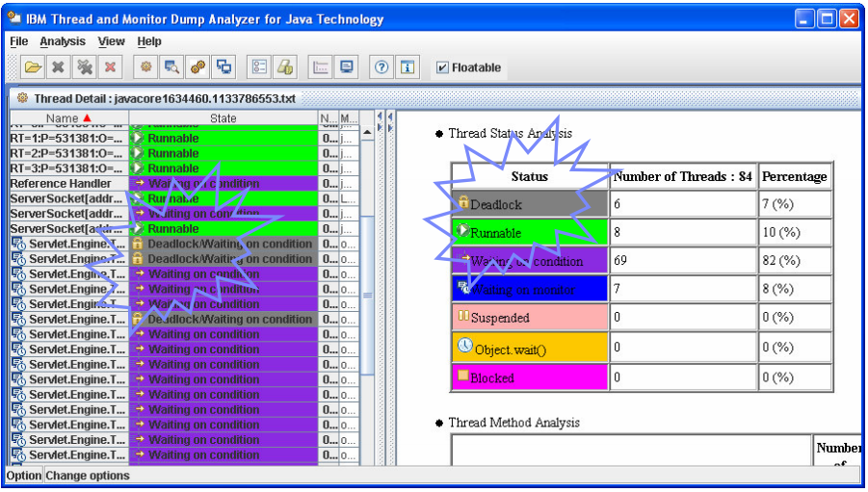868x492 pixels.
Task: Select the Reference Handler thread row
Action: pos(184,183)
